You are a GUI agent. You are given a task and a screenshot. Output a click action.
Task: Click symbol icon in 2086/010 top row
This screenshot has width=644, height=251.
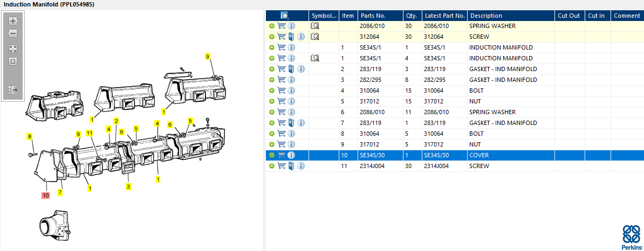(x=316, y=26)
